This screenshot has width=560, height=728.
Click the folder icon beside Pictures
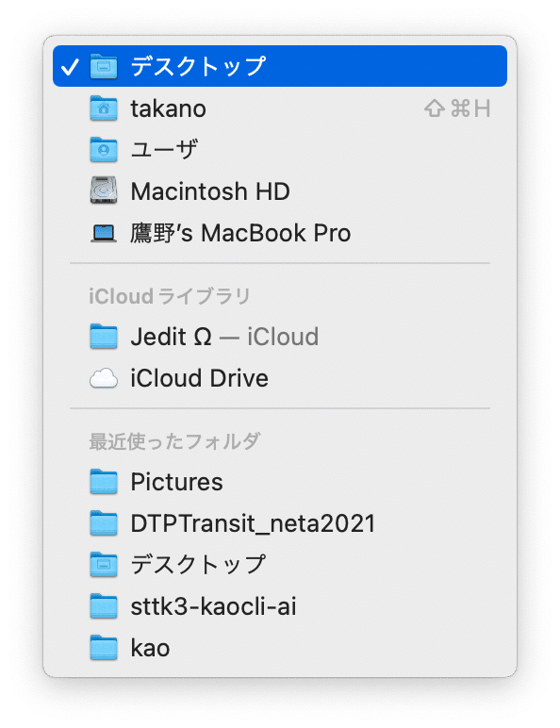tap(104, 482)
